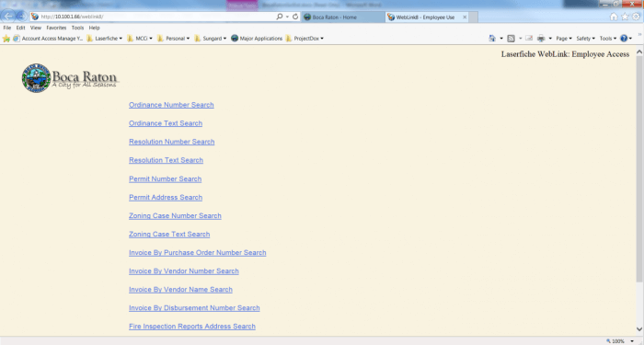644x345 pixels.
Task: Click the scrollbar down arrow
Action: coord(639,329)
